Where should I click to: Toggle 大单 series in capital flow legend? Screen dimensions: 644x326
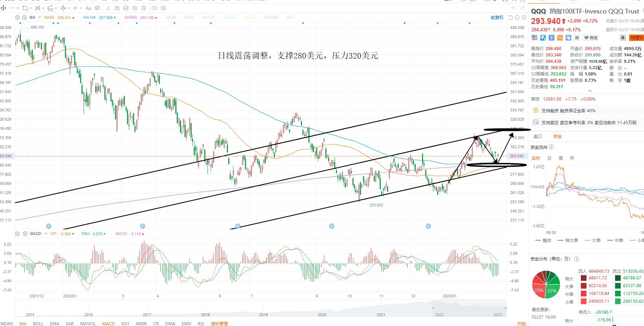pos(592,241)
